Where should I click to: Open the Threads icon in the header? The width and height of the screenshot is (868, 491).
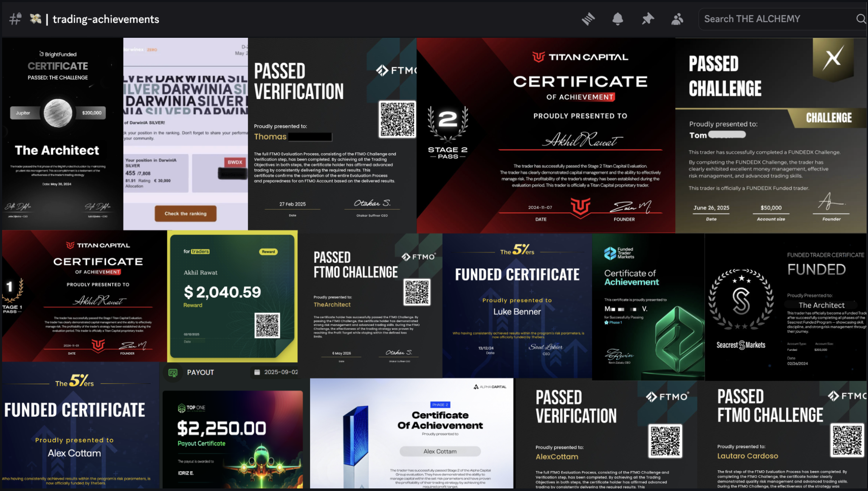(588, 19)
